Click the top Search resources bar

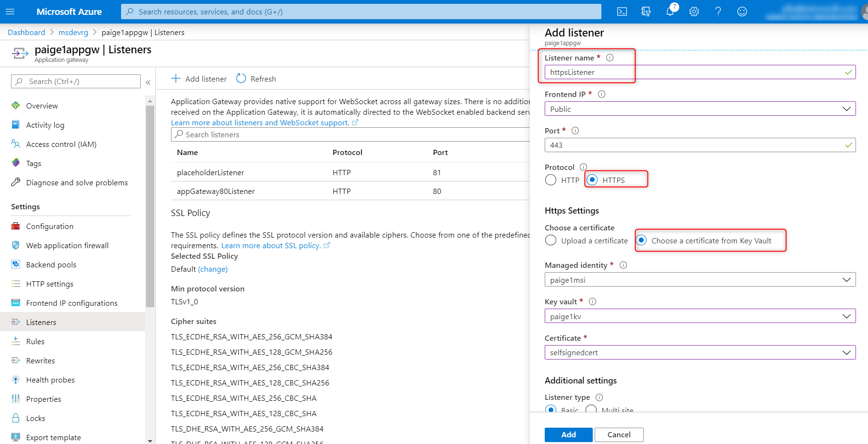(x=361, y=12)
